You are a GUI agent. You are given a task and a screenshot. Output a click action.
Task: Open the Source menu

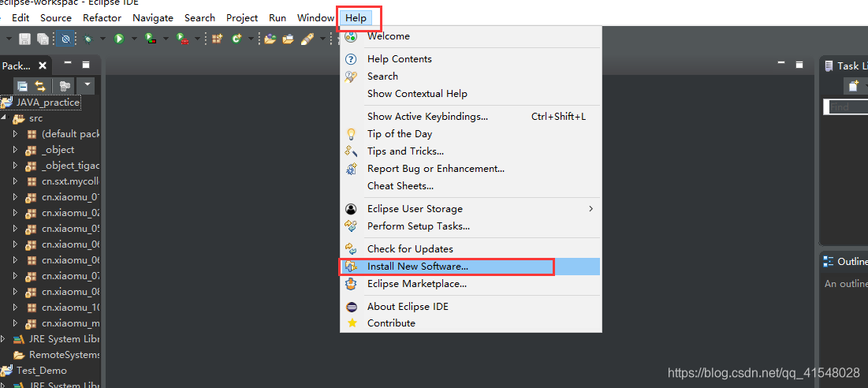(56, 17)
